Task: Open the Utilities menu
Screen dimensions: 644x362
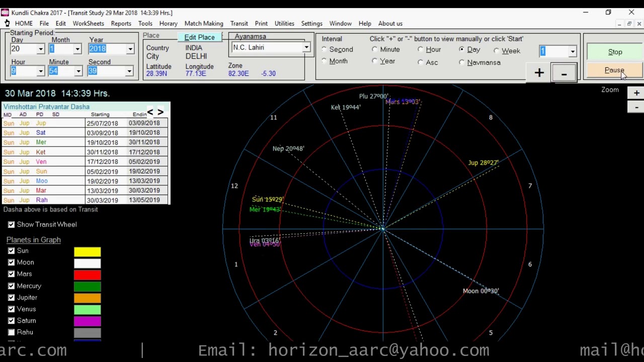Action: (284, 24)
